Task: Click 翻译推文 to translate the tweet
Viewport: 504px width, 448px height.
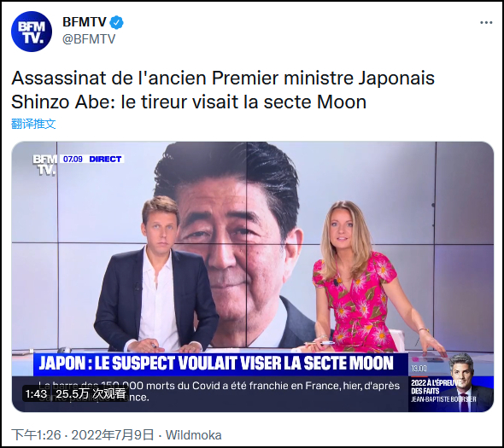Action: point(33,124)
